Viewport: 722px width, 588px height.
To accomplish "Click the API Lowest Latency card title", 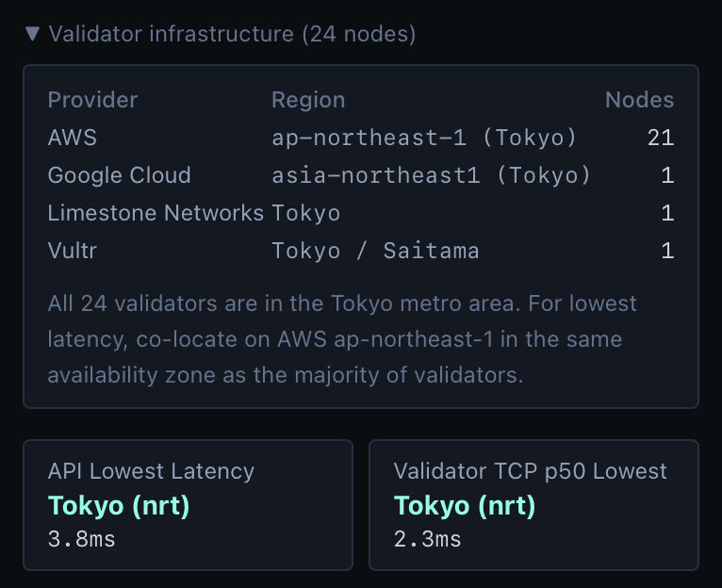I will point(151,471).
